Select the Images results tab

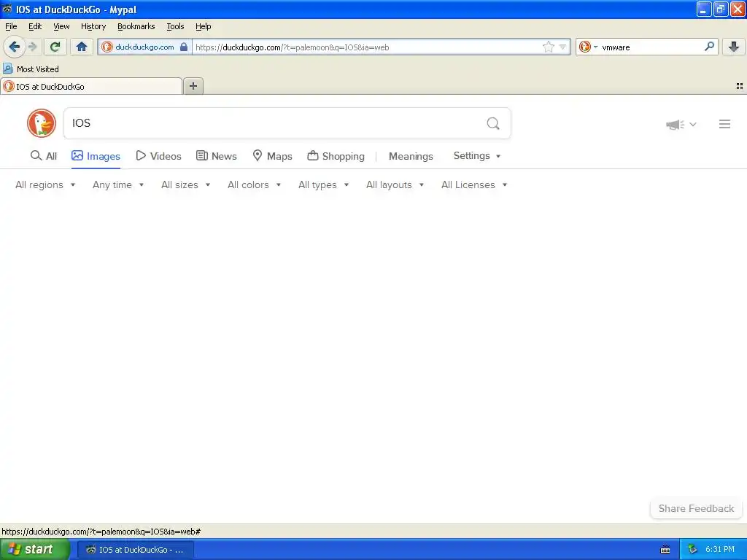point(96,156)
